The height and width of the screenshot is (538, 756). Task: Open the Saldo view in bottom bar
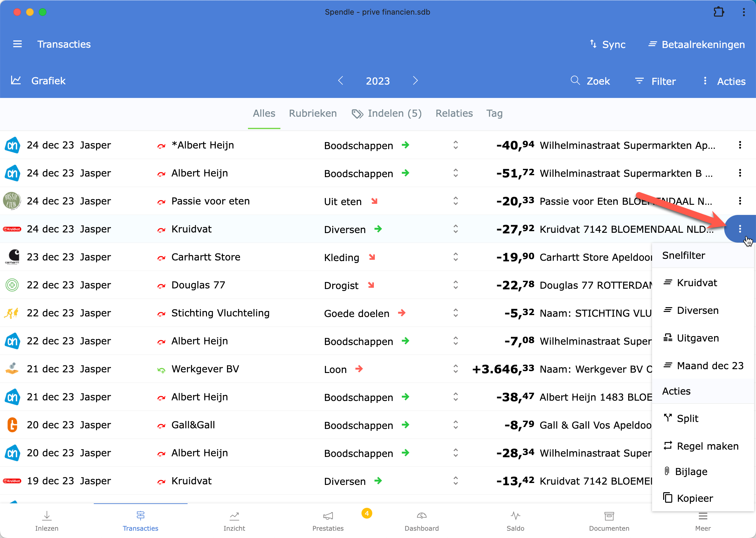tap(515, 521)
